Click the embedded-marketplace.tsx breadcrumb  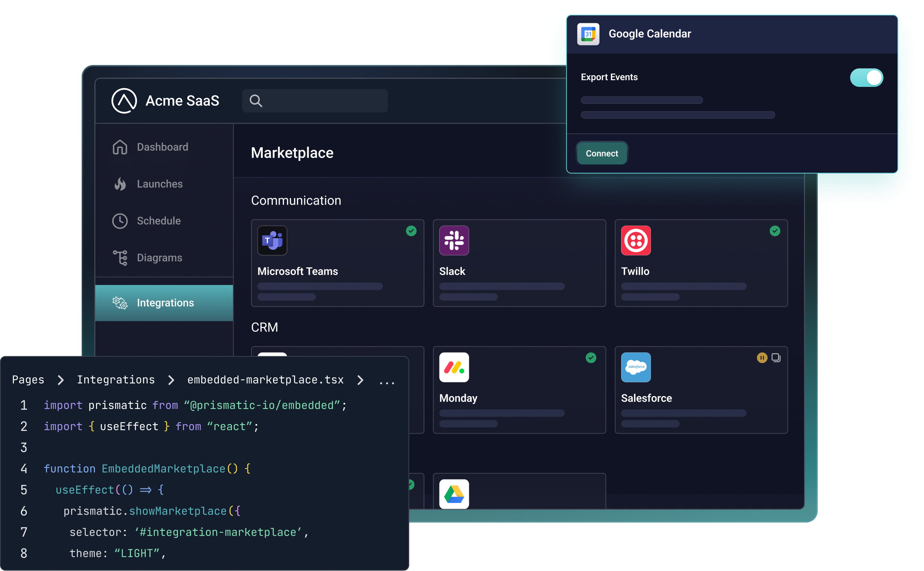pos(265,380)
